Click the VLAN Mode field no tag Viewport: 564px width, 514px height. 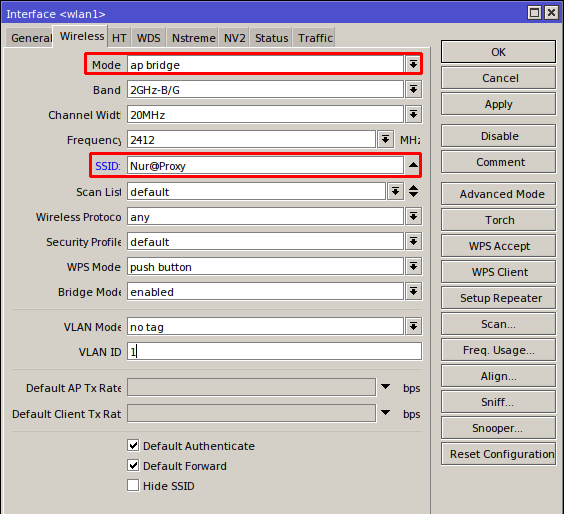click(265, 327)
